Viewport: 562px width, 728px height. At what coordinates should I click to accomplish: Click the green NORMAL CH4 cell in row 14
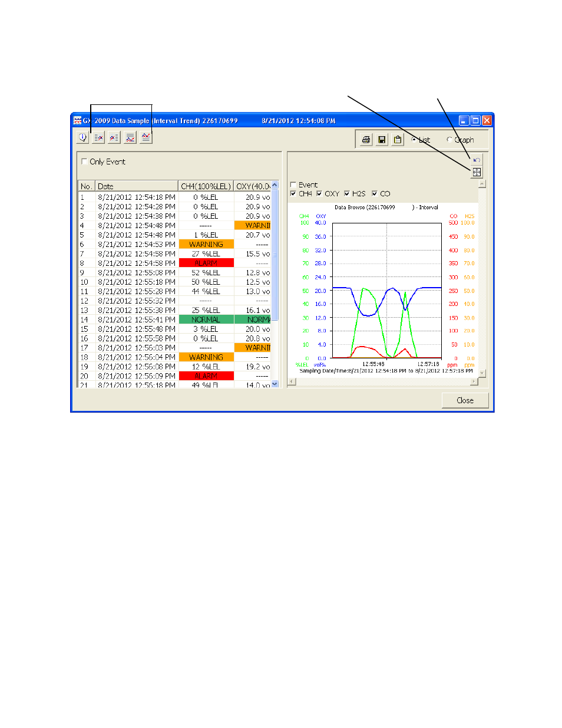(206, 319)
